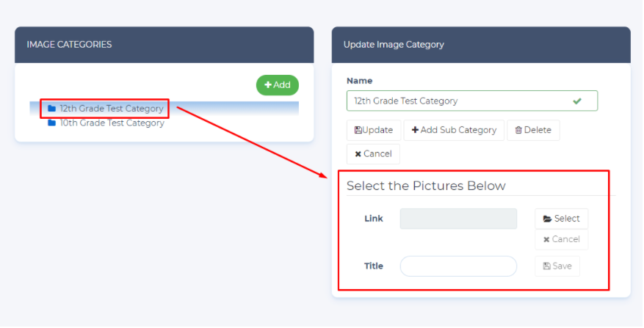Click the green checkmark in Name field
This screenshot has height=328, width=644.
point(577,101)
